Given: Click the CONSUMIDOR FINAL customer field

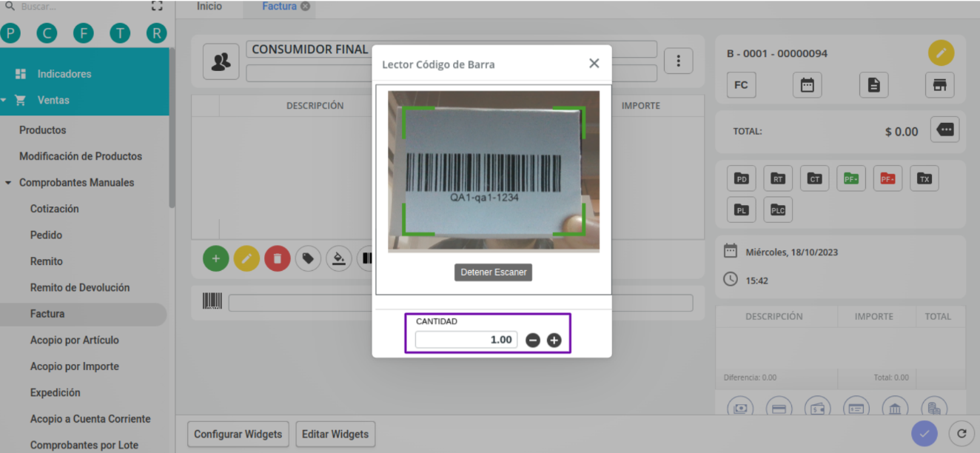Looking at the screenshot, I should point(452,49).
